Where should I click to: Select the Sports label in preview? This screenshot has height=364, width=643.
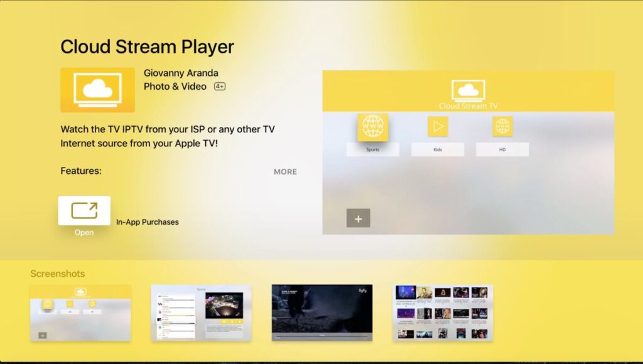373,149
